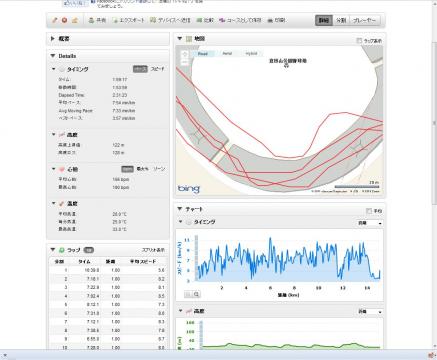This screenshot has height=360, width=437.
Task: Collapse the 地図 map panel
Action: point(180,39)
